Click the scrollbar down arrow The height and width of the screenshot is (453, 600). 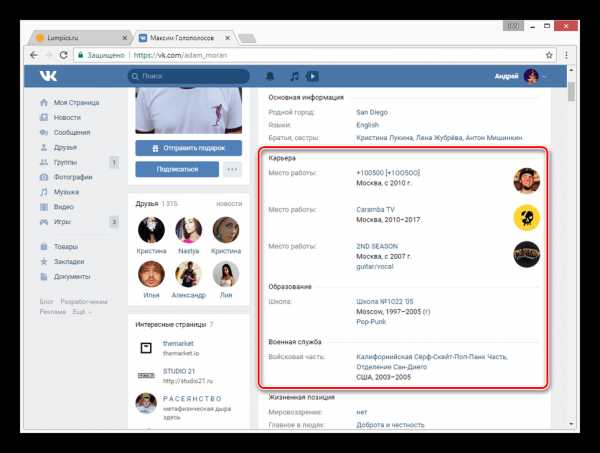[x=571, y=424]
